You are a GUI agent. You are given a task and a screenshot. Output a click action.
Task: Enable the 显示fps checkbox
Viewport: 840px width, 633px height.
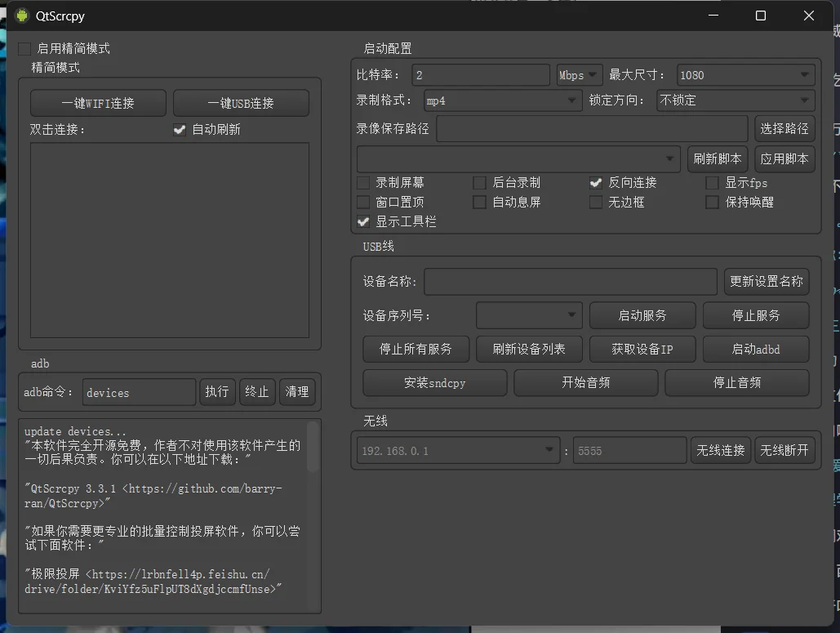(x=712, y=183)
